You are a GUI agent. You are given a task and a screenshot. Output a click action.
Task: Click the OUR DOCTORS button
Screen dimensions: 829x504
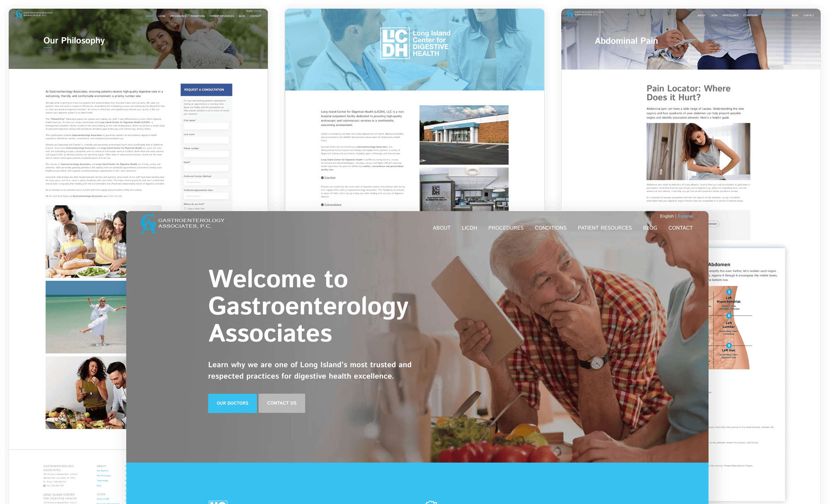233,403
